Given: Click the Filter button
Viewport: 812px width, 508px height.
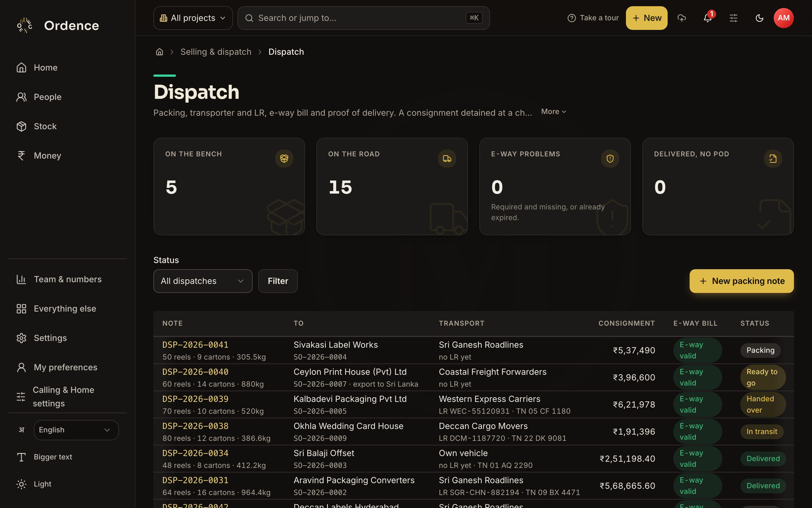Looking at the screenshot, I should (278, 281).
